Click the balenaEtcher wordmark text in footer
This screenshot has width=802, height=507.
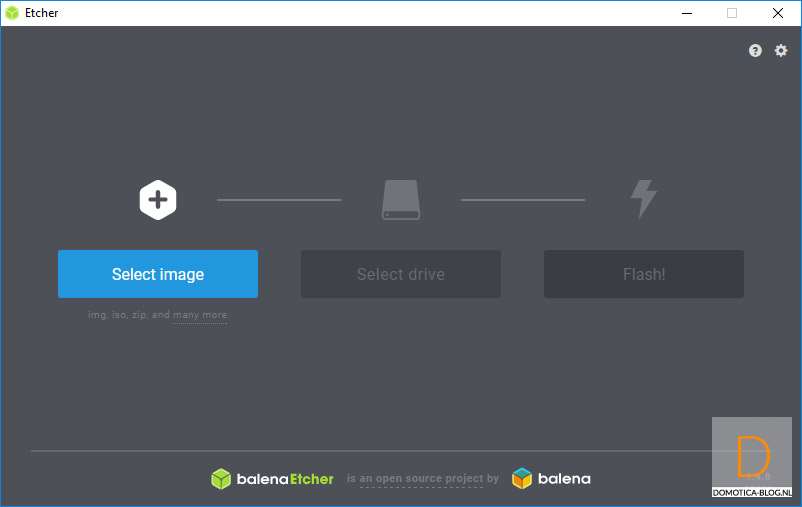285,479
